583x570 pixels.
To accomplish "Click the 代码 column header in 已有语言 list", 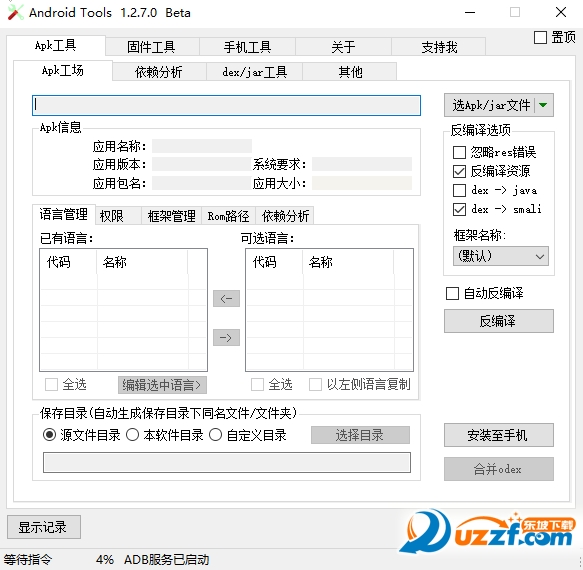I will coord(69,262).
